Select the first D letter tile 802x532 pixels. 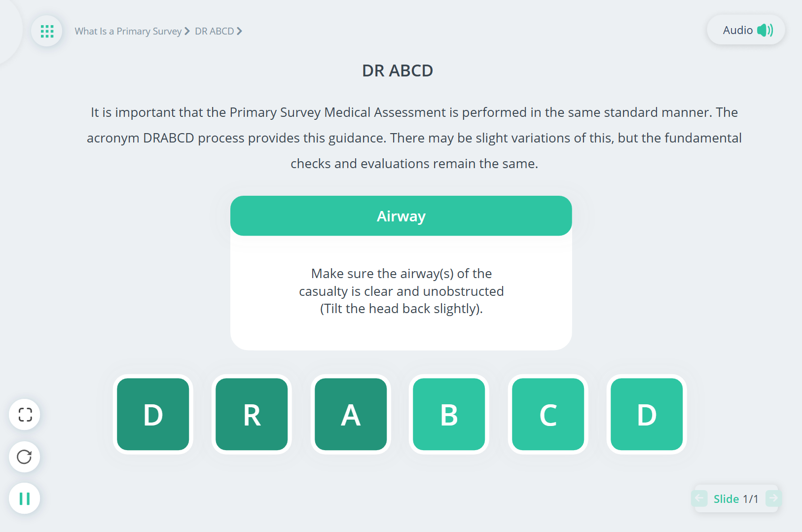tap(153, 415)
